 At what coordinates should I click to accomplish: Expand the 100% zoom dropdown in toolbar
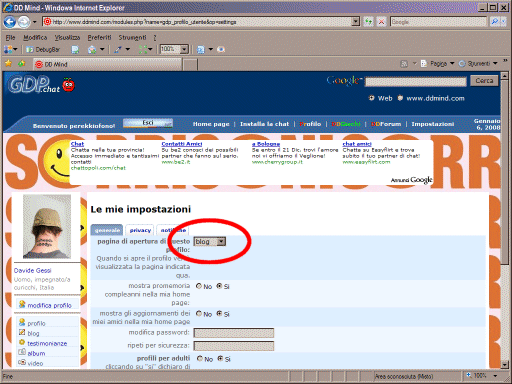point(184,49)
